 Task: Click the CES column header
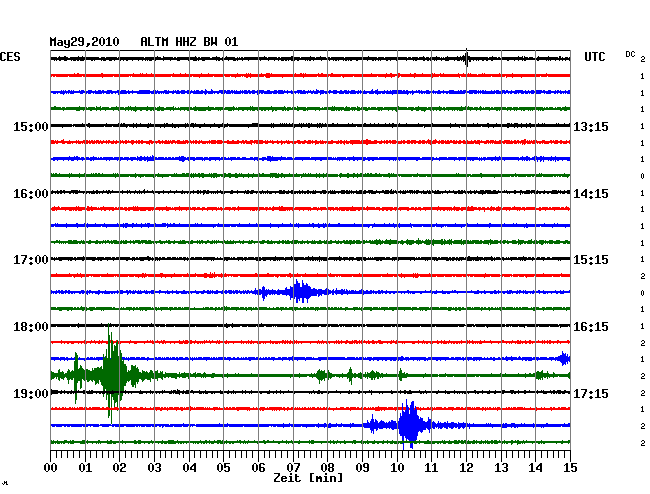click(10, 57)
